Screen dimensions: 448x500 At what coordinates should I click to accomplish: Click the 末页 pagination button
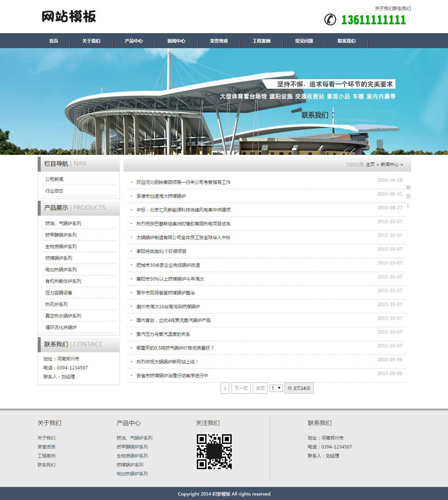pyautogui.click(x=259, y=388)
